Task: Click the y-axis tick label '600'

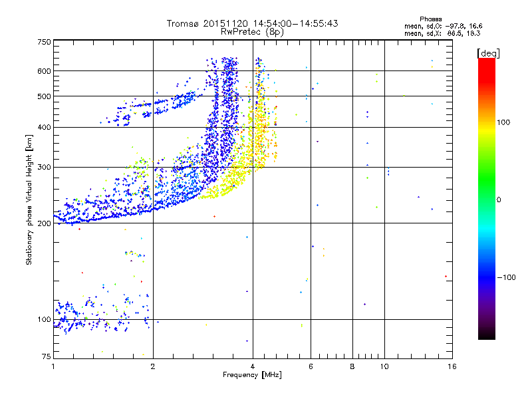Action: 44,71
